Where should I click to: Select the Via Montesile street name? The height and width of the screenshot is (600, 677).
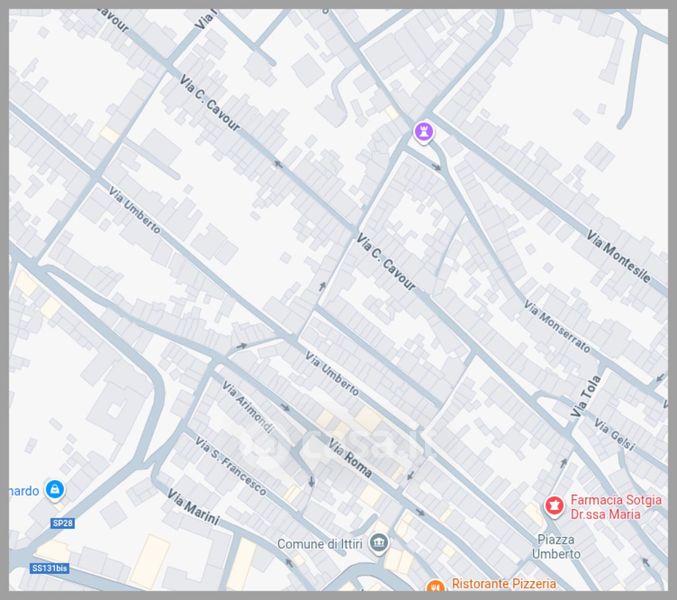pyautogui.click(x=618, y=257)
